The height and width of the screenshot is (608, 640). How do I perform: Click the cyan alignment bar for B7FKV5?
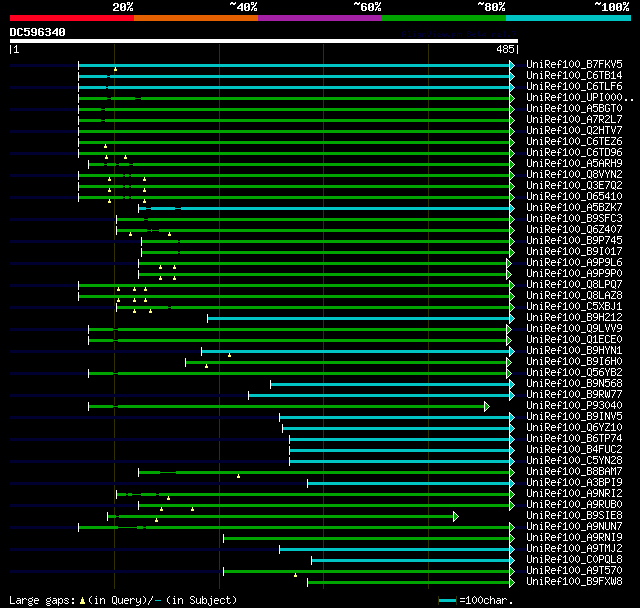pyautogui.click(x=294, y=65)
